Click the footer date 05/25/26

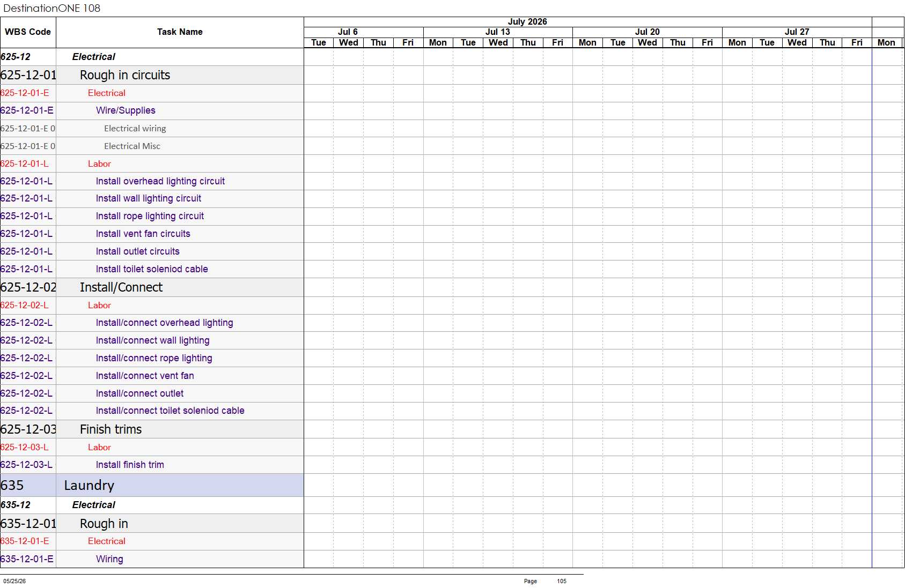[14, 581]
